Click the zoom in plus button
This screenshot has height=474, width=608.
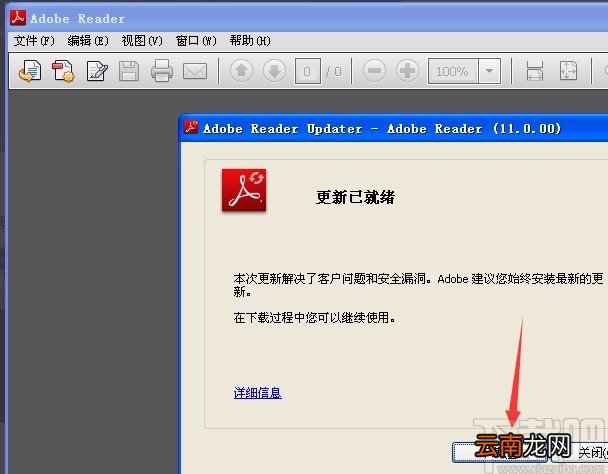click(407, 71)
